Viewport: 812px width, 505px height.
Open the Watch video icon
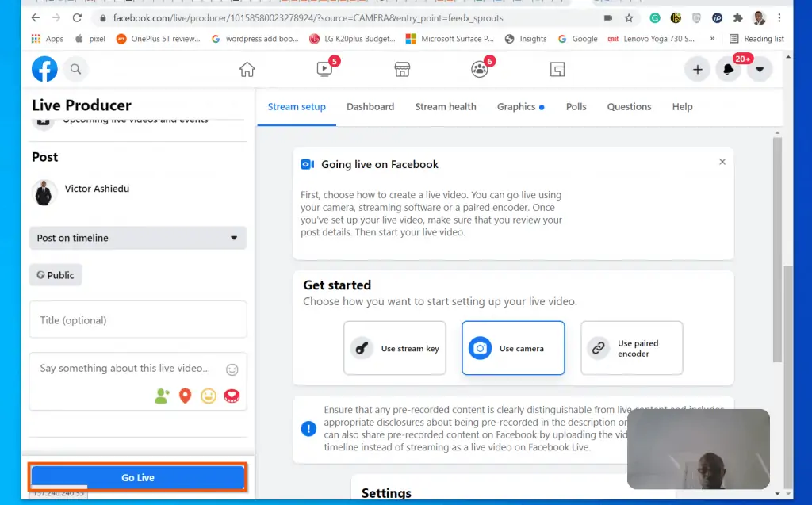pyautogui.click(x=324, y=69)
